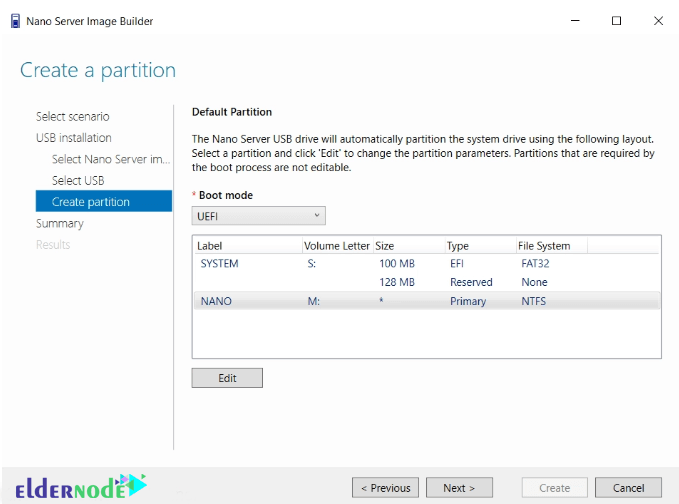
Task: Click the Volume Letter column header
Action: coord(337,246)
